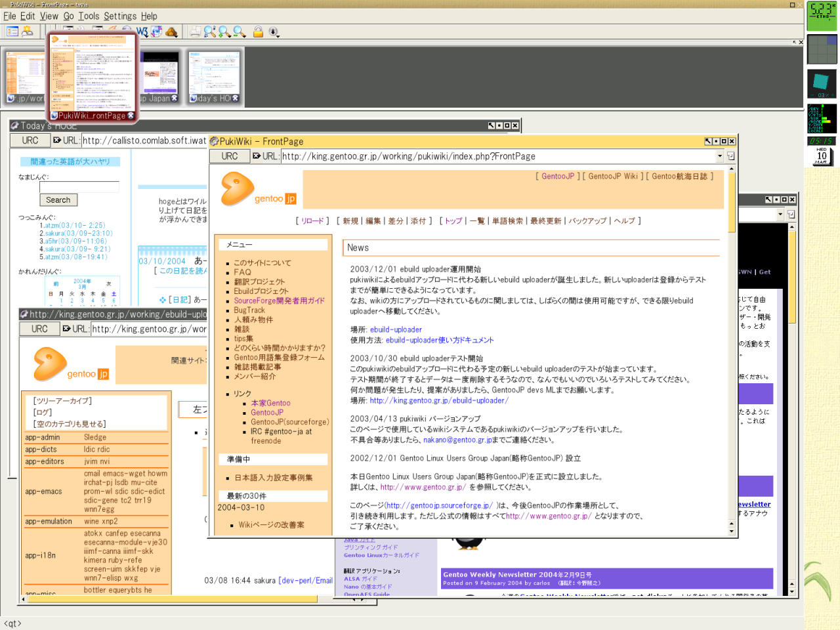The width and height of the screenshot is (840, 630).
Task: Click the PukiWiki vertical scrollbar thumb
Action: (732, 201)
